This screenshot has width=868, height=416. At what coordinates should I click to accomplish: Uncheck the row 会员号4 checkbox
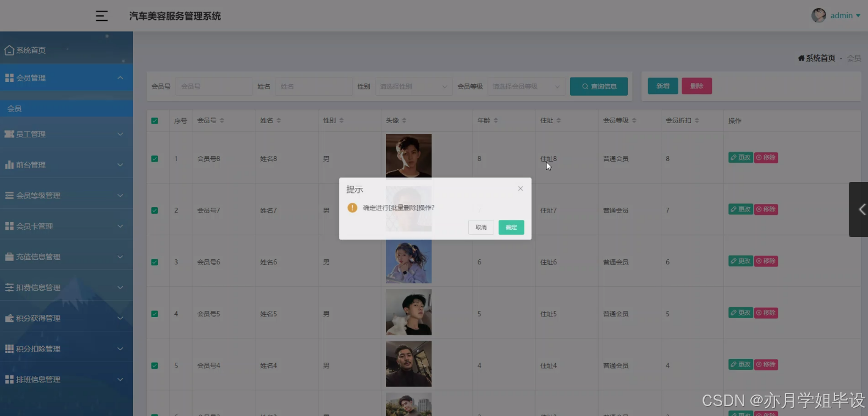154,365
